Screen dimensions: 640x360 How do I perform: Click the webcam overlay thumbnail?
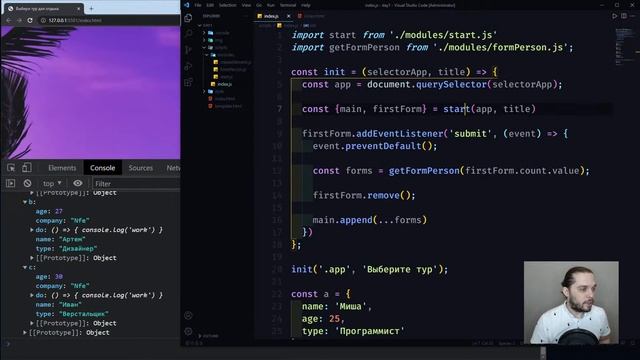pyautogui.click(x=571, y=302)
